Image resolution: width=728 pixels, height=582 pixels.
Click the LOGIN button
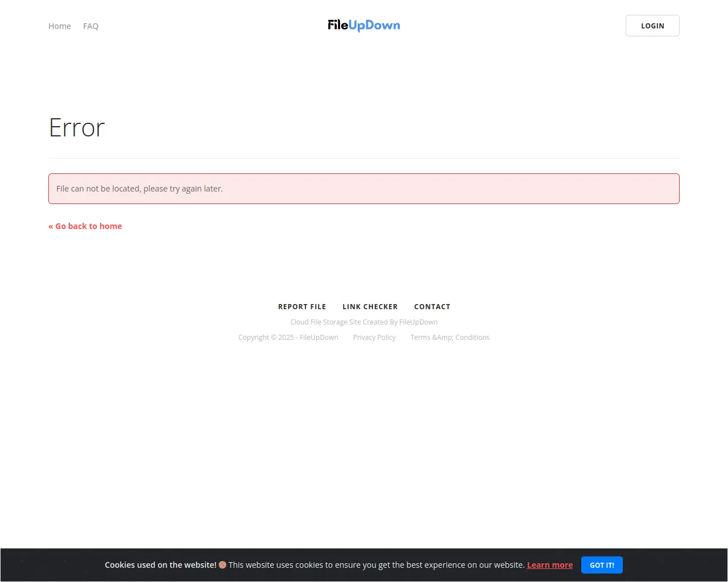(x=652, y=26)
